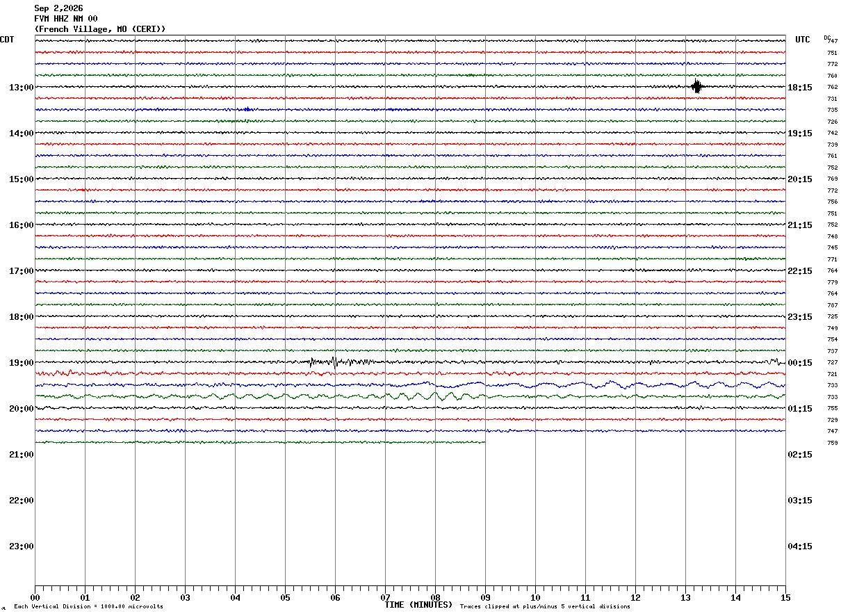
Task: Click the 00 minute tick label
Action: (x=35, y=598)
